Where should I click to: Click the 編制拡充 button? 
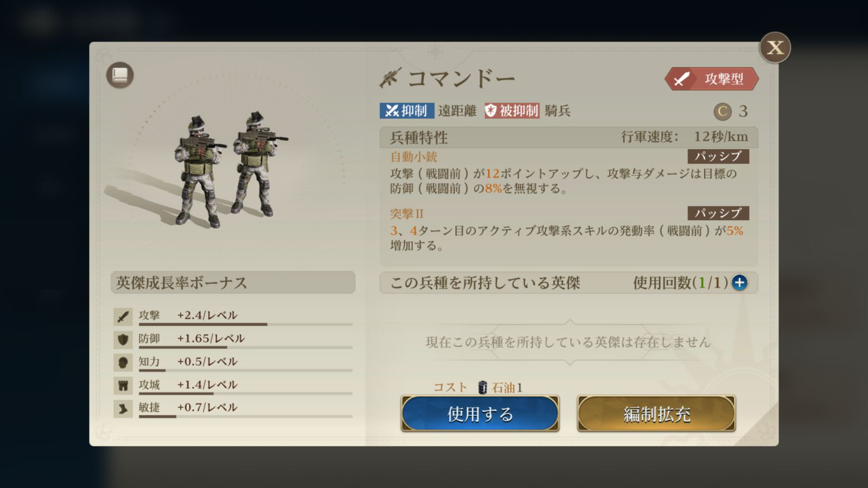(x=656, y=414)
